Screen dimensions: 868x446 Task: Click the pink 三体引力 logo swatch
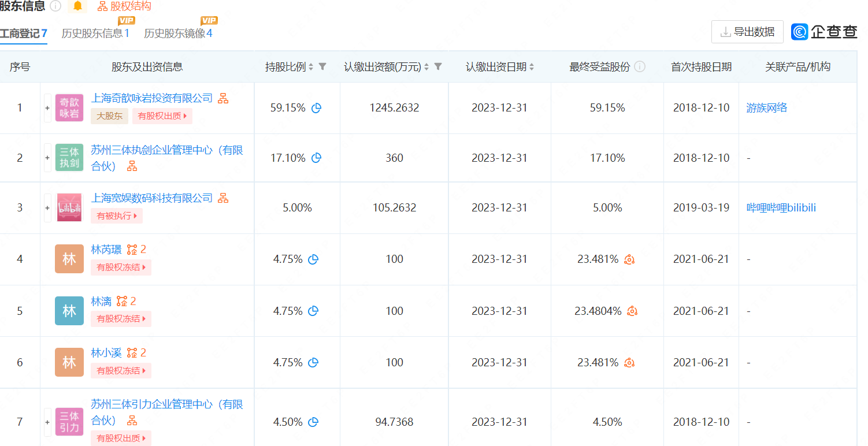(x=69, y=422)
